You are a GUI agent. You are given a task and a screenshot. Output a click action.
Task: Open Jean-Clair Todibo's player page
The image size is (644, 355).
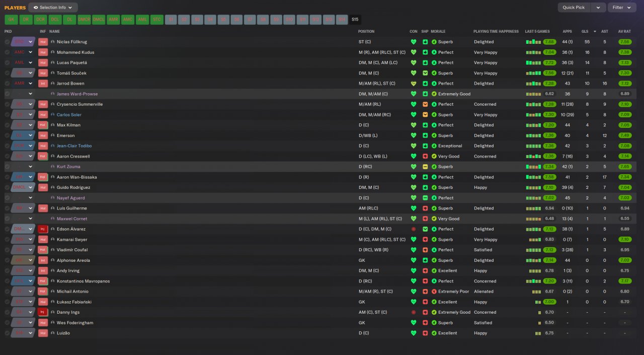[74, 146]
